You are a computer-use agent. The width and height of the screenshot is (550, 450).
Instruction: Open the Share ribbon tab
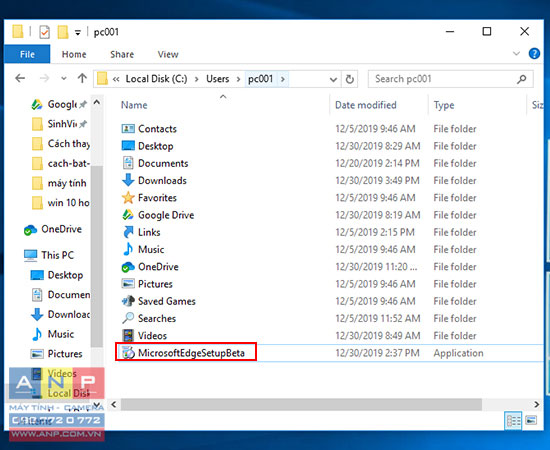(122, 54)
